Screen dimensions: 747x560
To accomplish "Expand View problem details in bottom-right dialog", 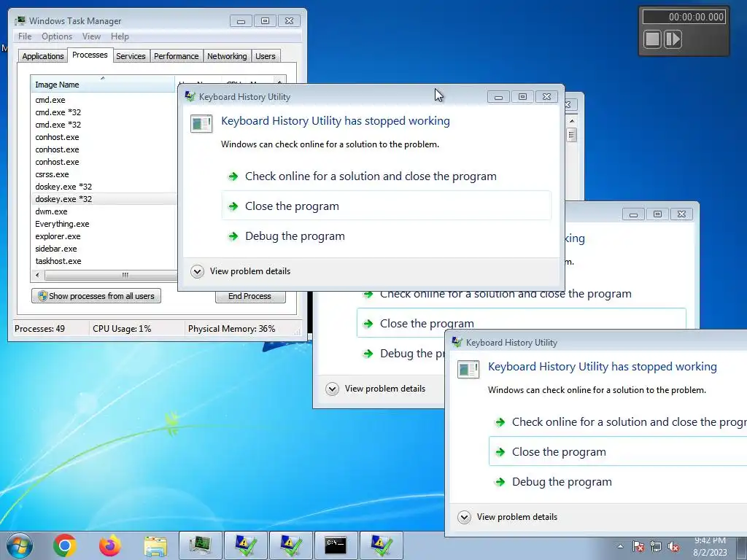I will click(x=508, y=517).
